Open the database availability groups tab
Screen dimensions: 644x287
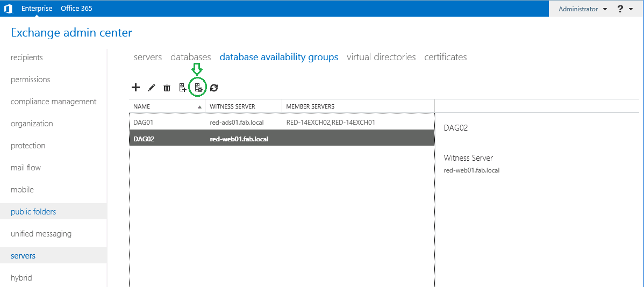coord(279,57)
